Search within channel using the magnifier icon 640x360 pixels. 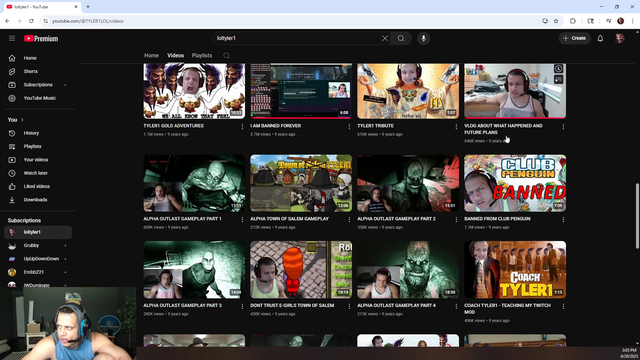(227, 56)
